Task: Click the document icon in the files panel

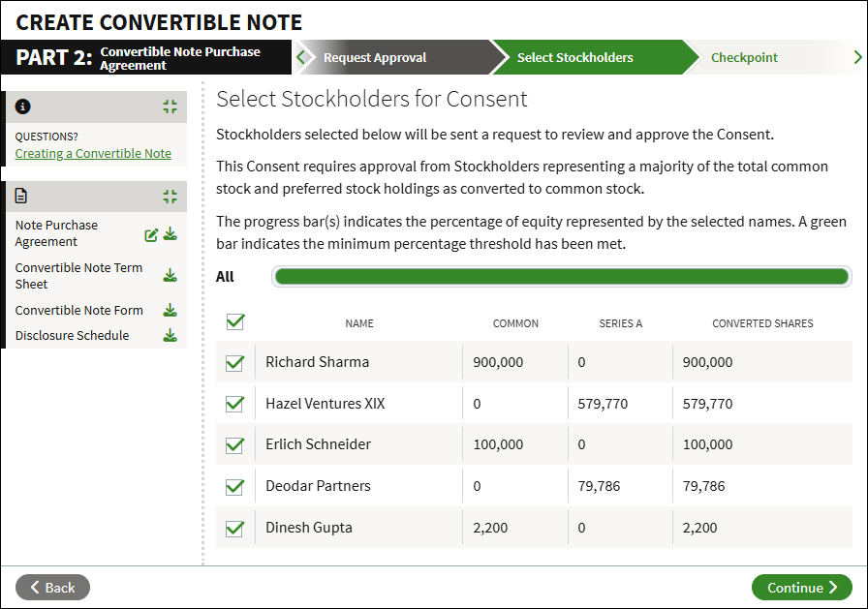Action: point(21,196)
